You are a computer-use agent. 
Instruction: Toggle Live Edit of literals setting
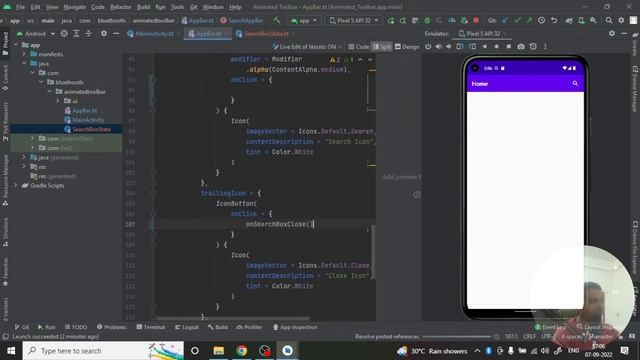307,47
